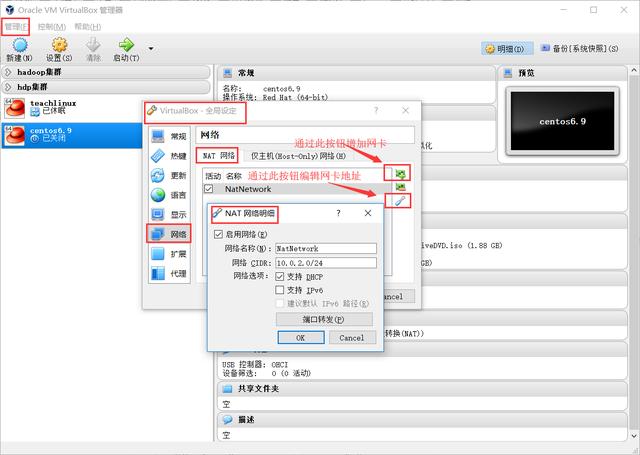Open Settings (设置) gear toolbar icon
Screen dimensions: 640x455
tap(59, 50)
